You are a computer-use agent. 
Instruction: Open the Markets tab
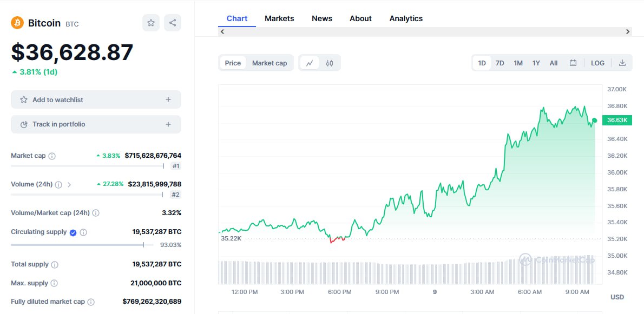click(279, 18)
